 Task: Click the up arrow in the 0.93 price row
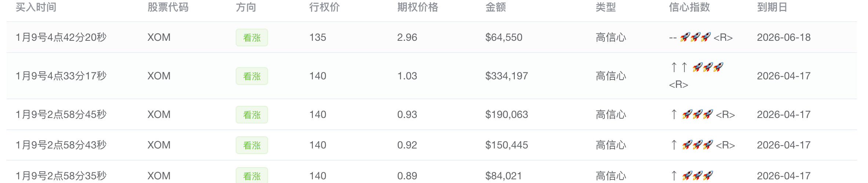[674, 114]
